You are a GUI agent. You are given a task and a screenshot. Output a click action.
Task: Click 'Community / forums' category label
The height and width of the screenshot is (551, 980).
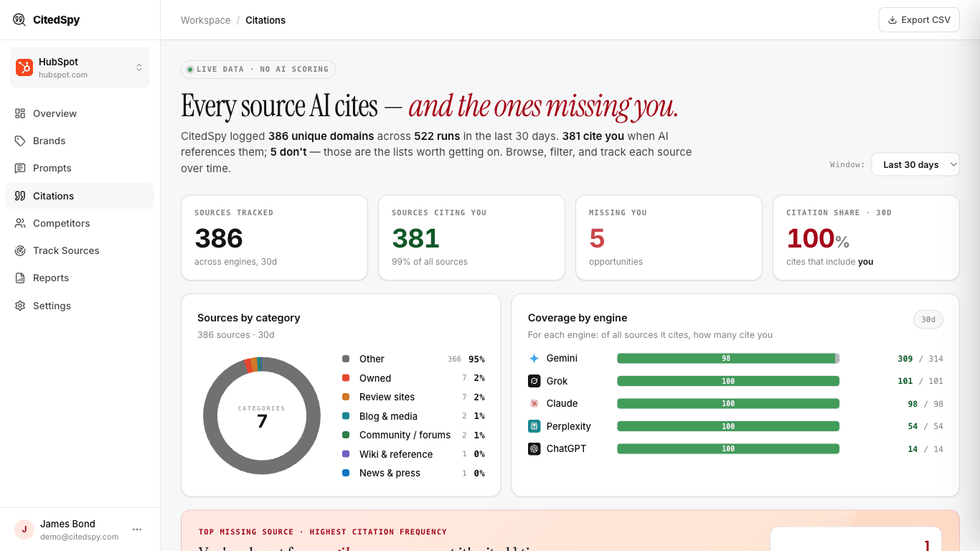tap(405, 435)
